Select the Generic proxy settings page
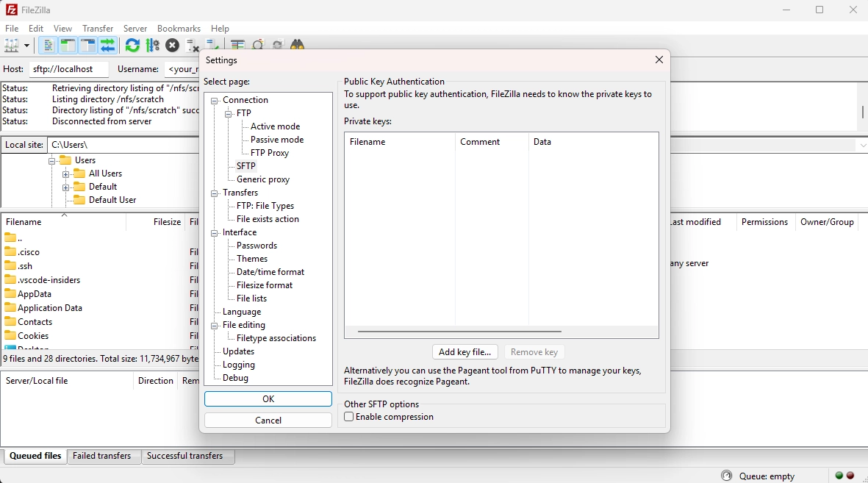 (263, 179)
